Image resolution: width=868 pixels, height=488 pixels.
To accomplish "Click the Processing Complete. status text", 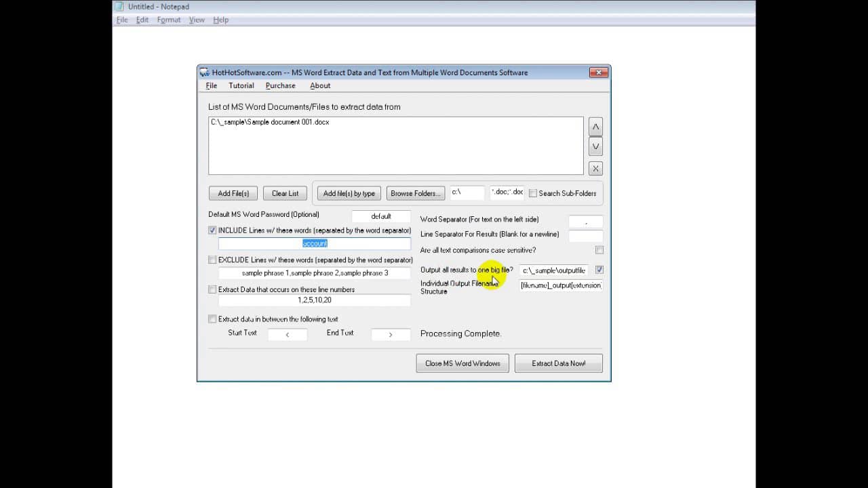I will [x=460, y=333].
